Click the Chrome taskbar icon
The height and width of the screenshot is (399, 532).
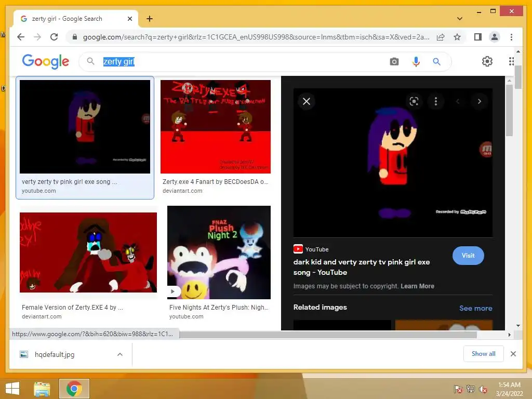[74, 389]
